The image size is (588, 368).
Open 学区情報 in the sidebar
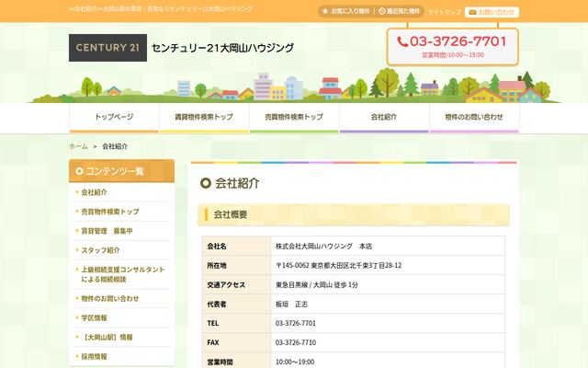94,318
